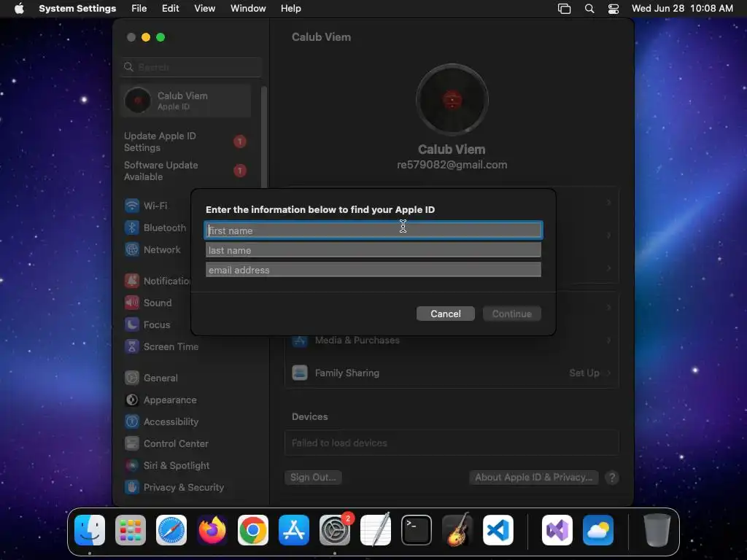Open TextEdit from the Dock
The image size is (747, 560).
pos(376,530)
